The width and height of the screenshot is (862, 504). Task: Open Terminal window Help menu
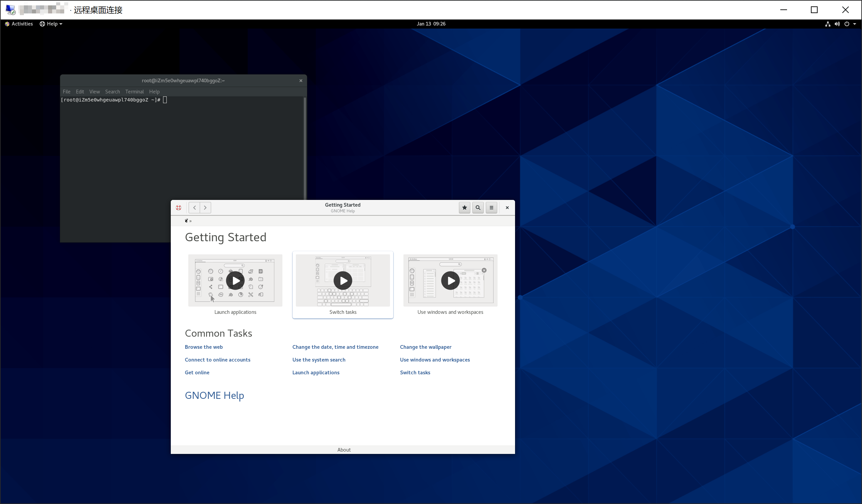point(154,92)
